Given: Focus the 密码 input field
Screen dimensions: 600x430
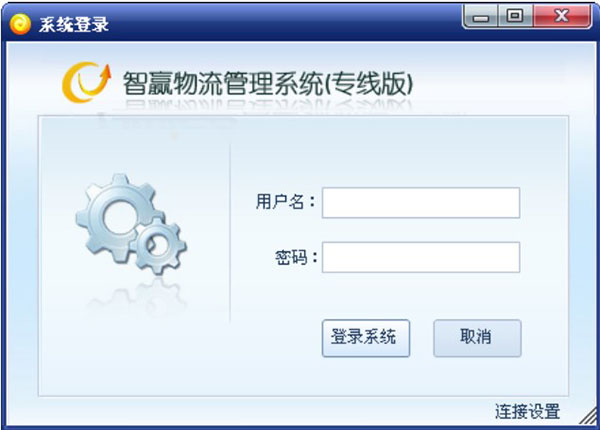Looking at the screenshot, I should (421, 257).
